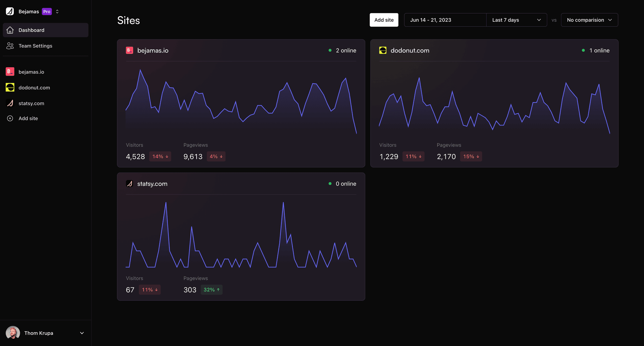Click the 9,613 pageviews value

point(193,157)
